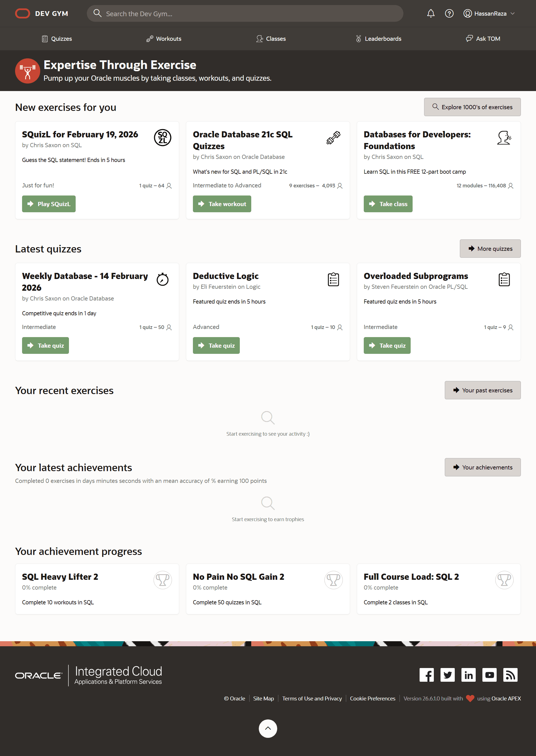The width and height of the screenshot is (536, 756).
Task: Expand the HassanRaza user menu
Action: (x=489, y=13)
